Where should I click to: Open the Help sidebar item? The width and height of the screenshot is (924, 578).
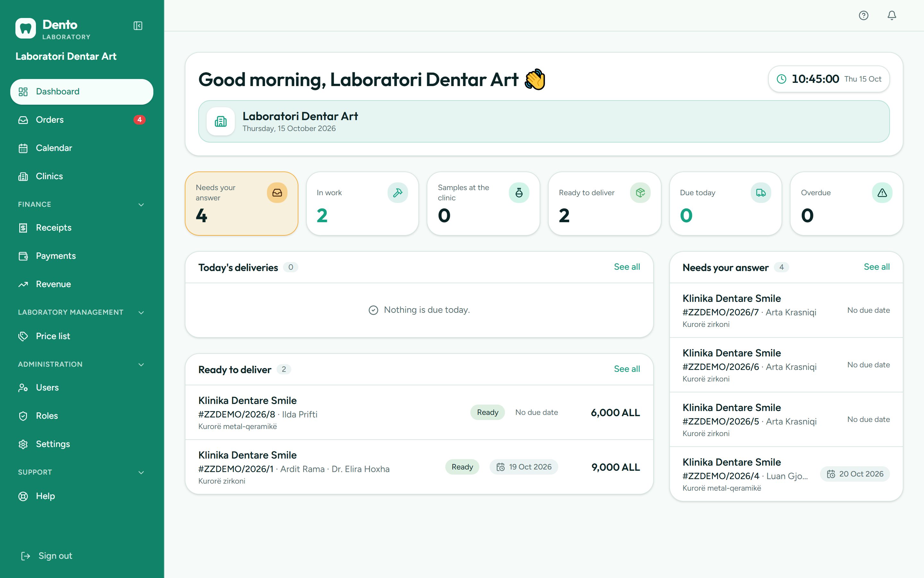click(x=82, y=496)
